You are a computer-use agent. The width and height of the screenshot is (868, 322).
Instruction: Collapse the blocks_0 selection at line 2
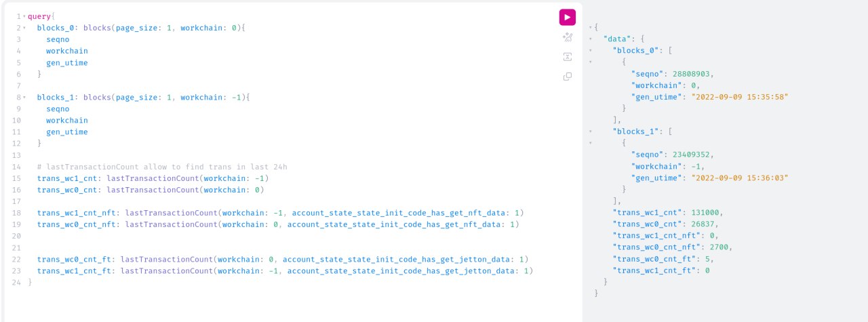24,28
